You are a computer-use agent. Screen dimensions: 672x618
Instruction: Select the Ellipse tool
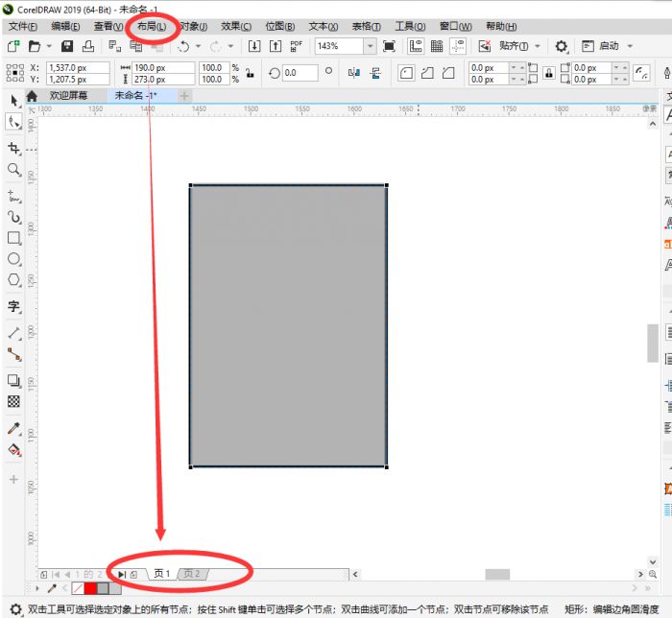(x=13, y=259)
